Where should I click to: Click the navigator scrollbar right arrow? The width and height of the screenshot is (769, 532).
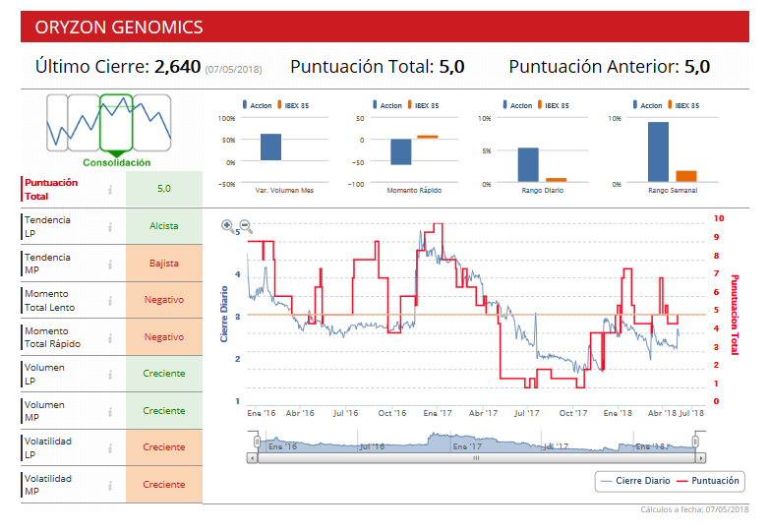pyautogui.click(x=701, y=458)
